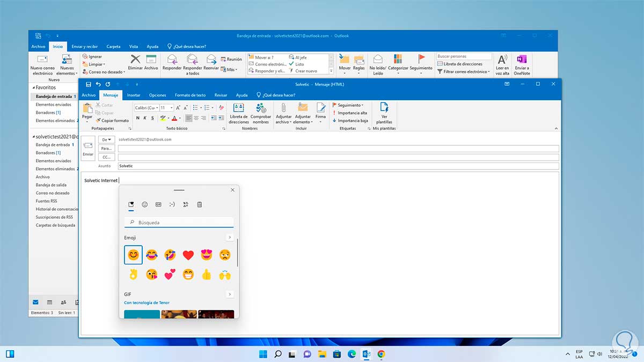Click the decrease indent icon

214,118
